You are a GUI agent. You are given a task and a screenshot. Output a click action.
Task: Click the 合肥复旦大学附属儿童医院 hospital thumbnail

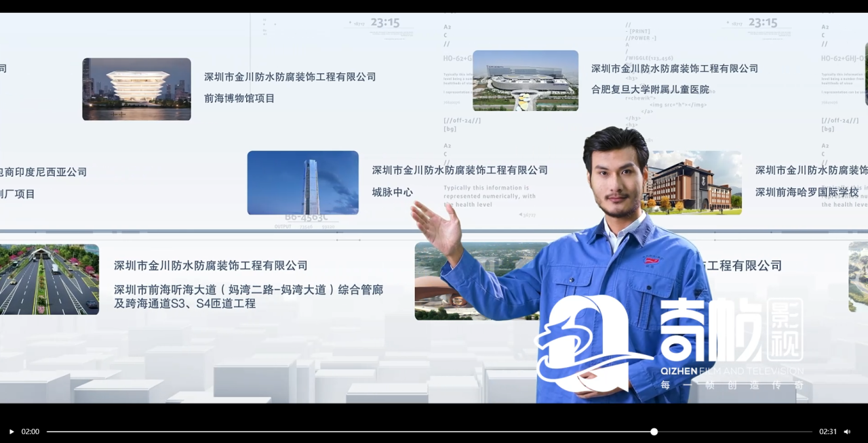[x=526, y=81]
